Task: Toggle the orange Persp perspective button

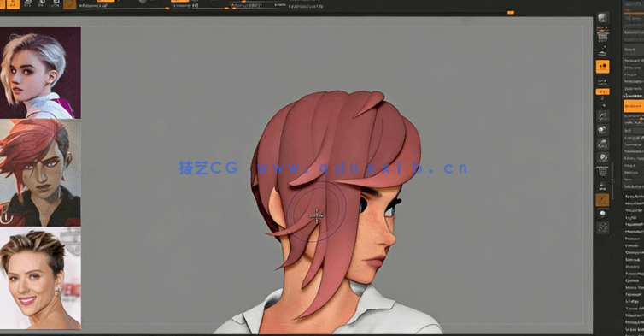Action: click(x=602, y=66)
